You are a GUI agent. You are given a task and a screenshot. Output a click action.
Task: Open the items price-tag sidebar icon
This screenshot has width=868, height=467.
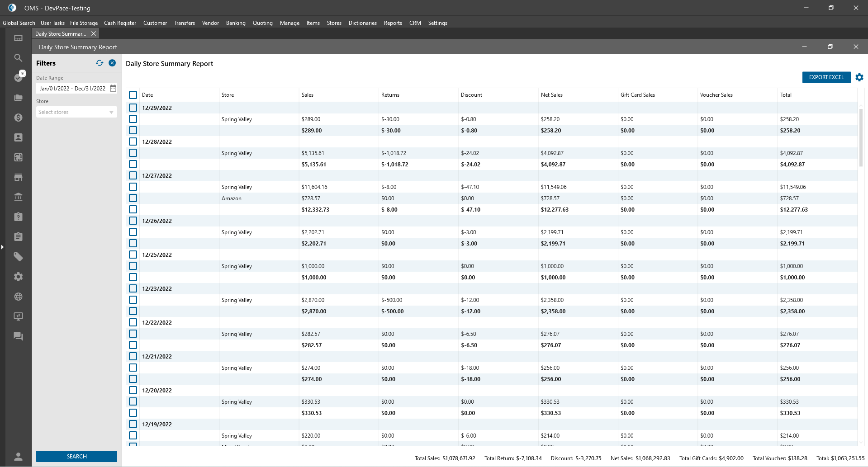[x=18, y=257]
